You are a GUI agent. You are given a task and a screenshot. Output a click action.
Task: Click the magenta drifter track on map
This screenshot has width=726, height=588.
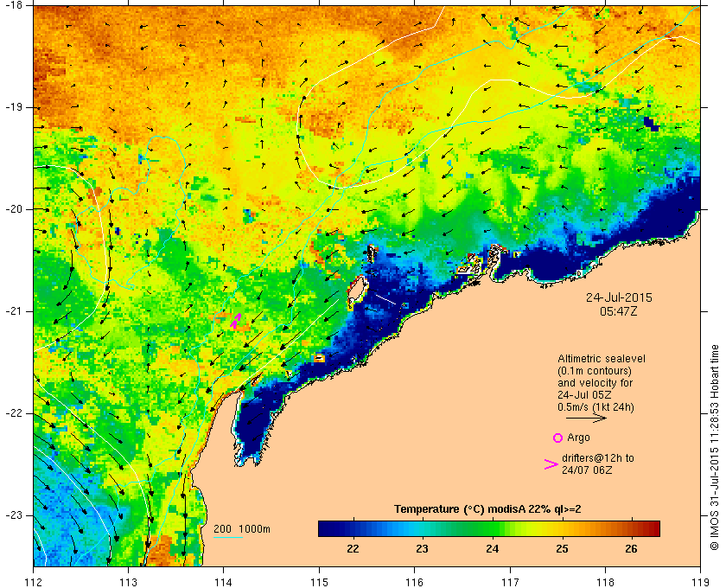tap(236, 321)
